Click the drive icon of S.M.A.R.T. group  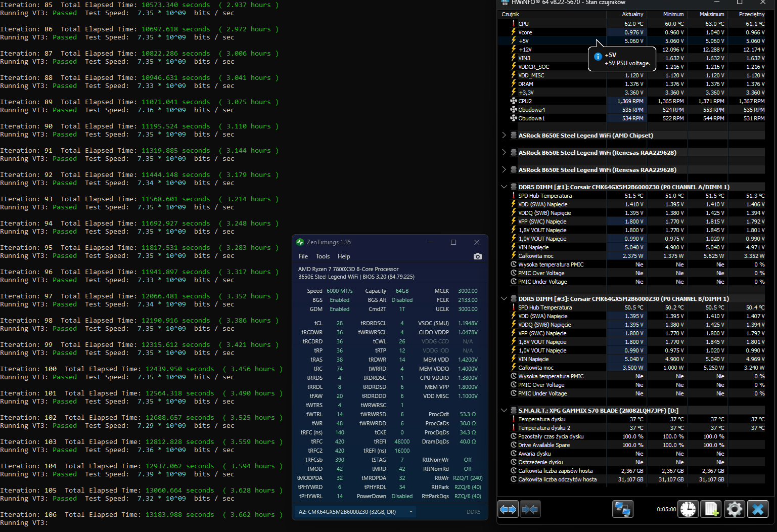(x=514, y=411)
